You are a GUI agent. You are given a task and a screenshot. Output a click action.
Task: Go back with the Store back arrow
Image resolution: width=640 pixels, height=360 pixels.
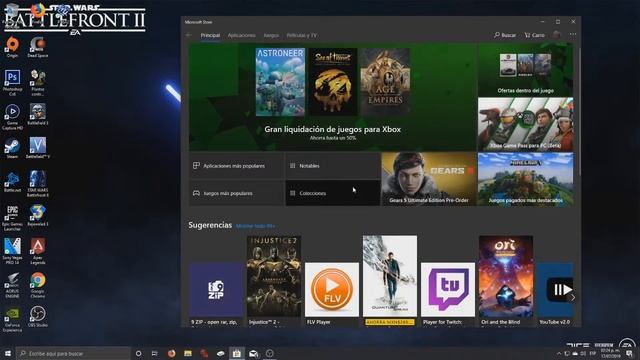tap(189, 35)
